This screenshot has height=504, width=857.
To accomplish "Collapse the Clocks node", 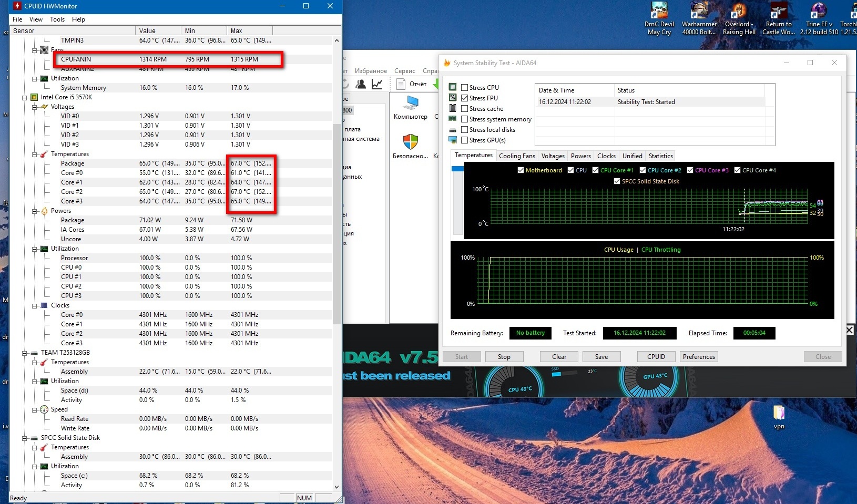I will click(34, 305).
